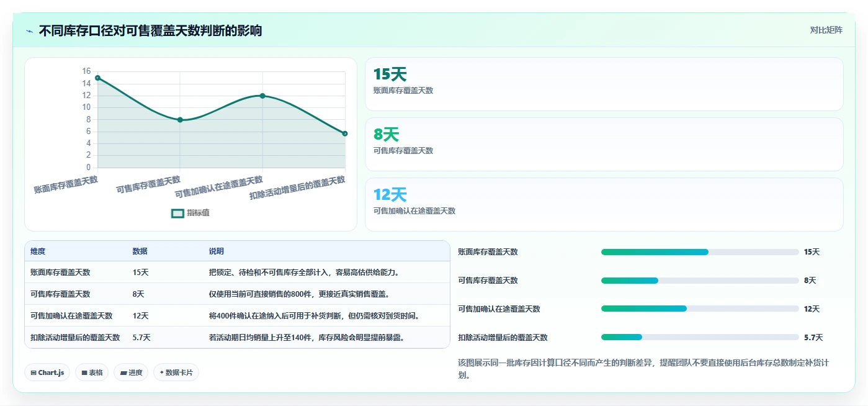Image resolution: width=868 pixels, height=406 pixels.
Task: Click table cell 扣除活动增量后的覆盖天数
Action: (75, 338)
